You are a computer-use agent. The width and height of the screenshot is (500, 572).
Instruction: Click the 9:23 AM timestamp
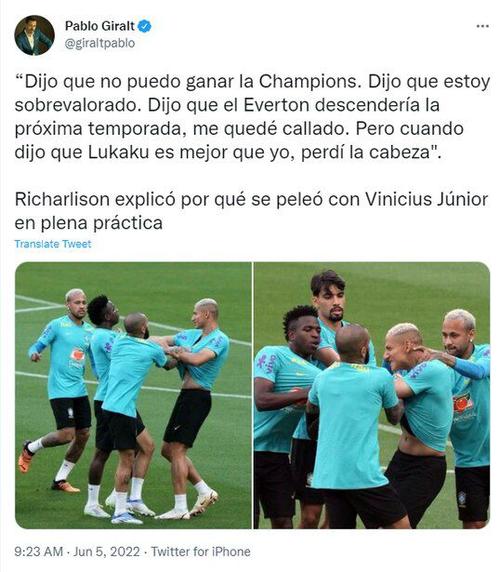pos(39,551)
